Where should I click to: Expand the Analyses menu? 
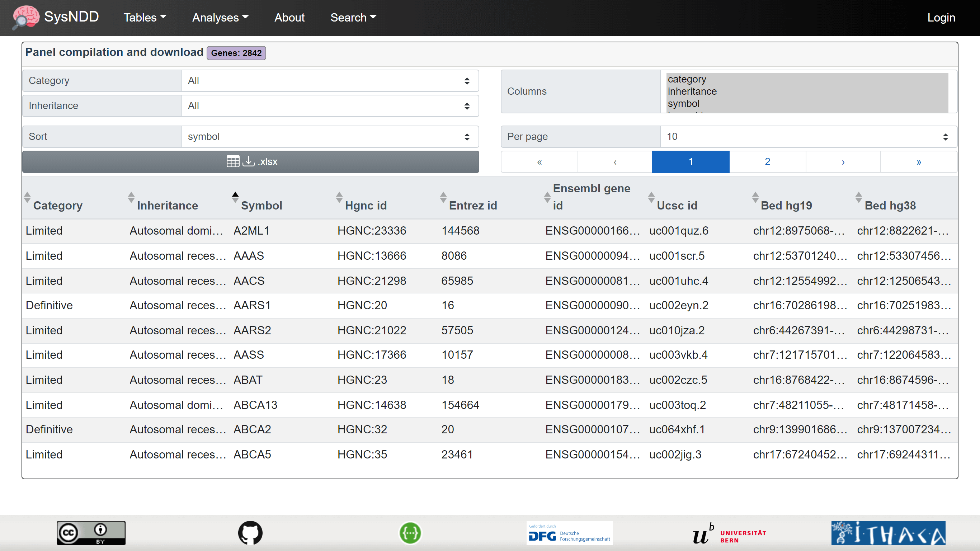(220, 18)
